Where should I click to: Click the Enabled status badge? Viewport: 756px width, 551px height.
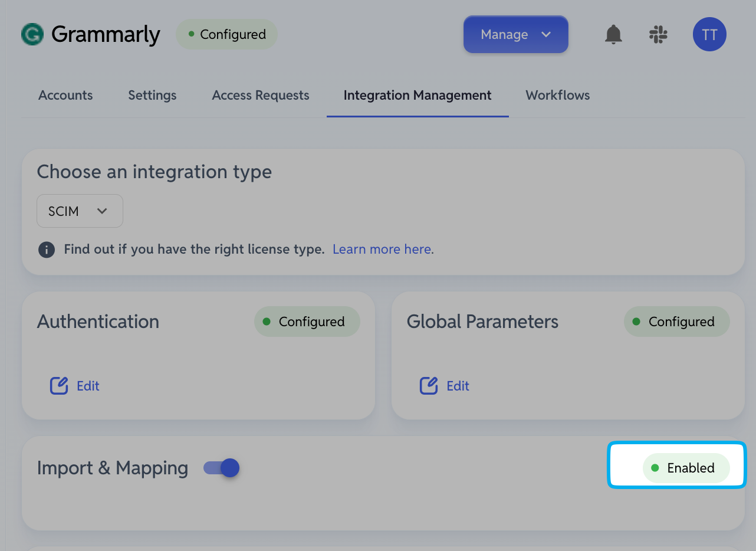click(x=686, y=468)
